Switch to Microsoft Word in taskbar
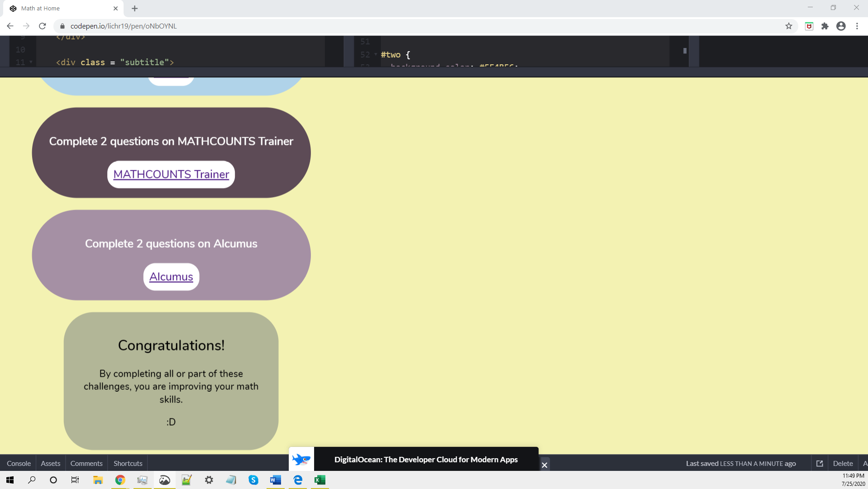The width and height of the screenshot is (868, 489). tap(275, 480)
